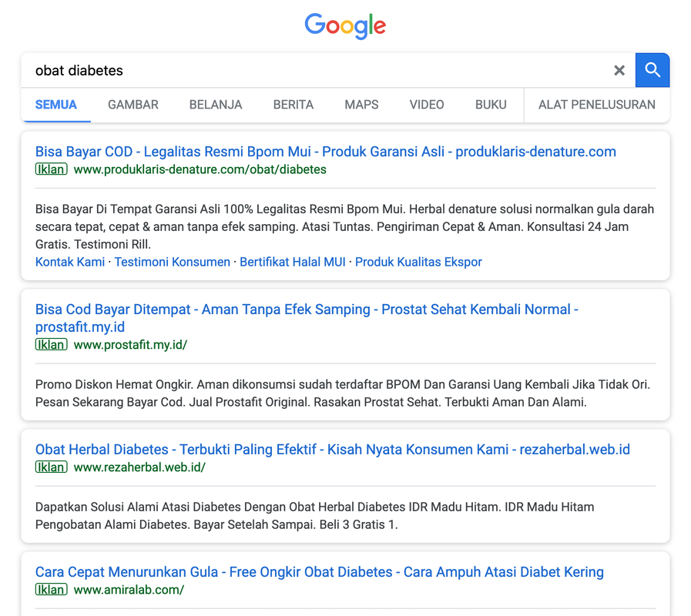Click the Iklan badge beside produklaris-denature URL
Image resolution: width=691 pixels, height=616 pixels.
[51, 169]
